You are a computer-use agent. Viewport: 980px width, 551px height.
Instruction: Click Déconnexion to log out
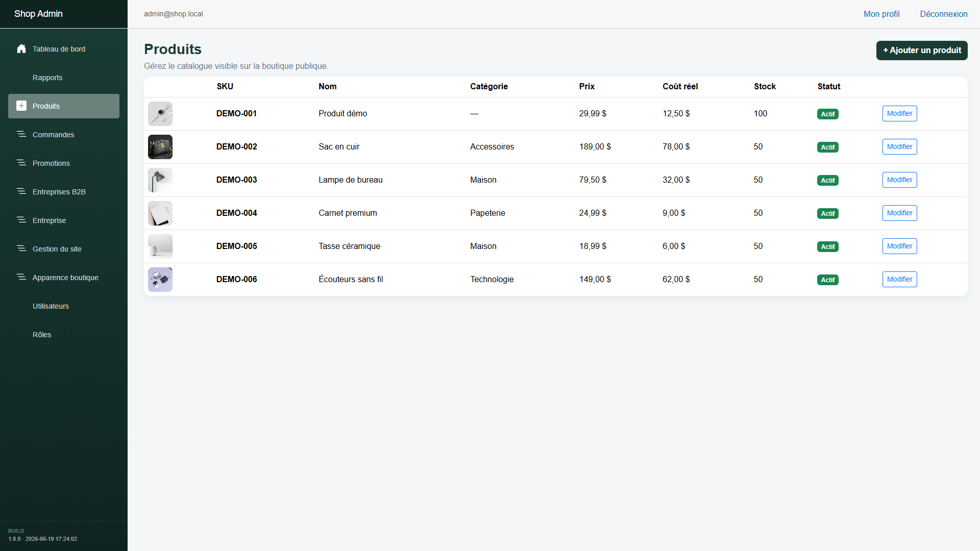coord(944,14)
